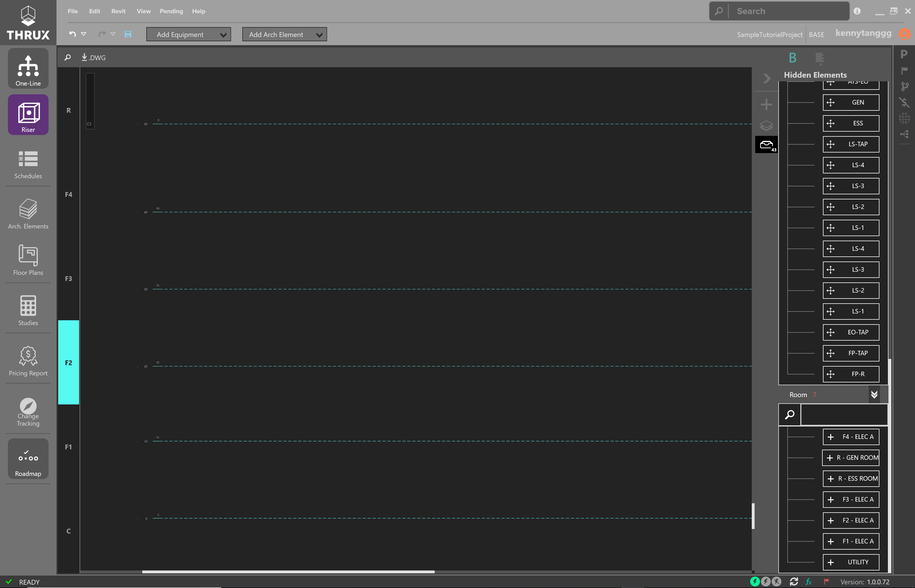
Task: Open the Revit menu
Action: (x=118, y=11)
